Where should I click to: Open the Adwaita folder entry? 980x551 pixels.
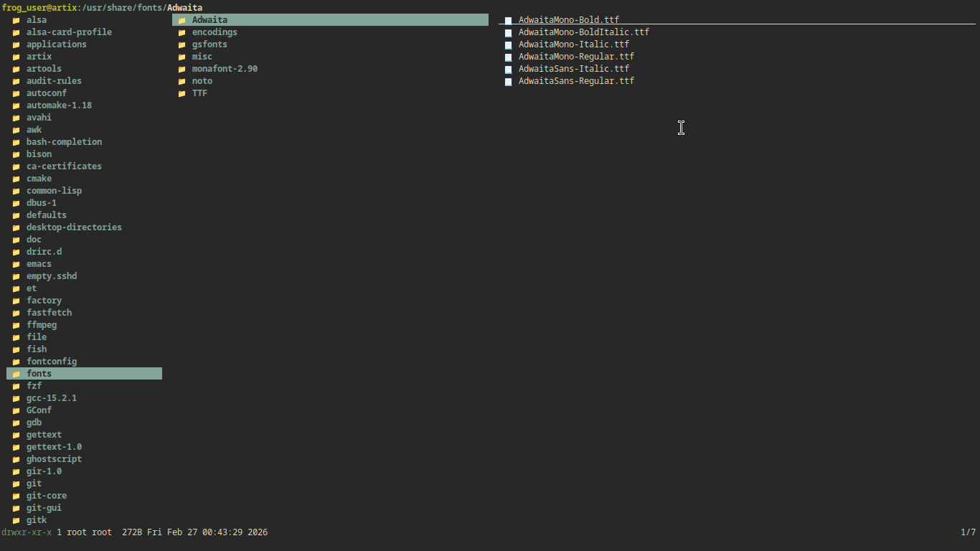tap(209, 20)
